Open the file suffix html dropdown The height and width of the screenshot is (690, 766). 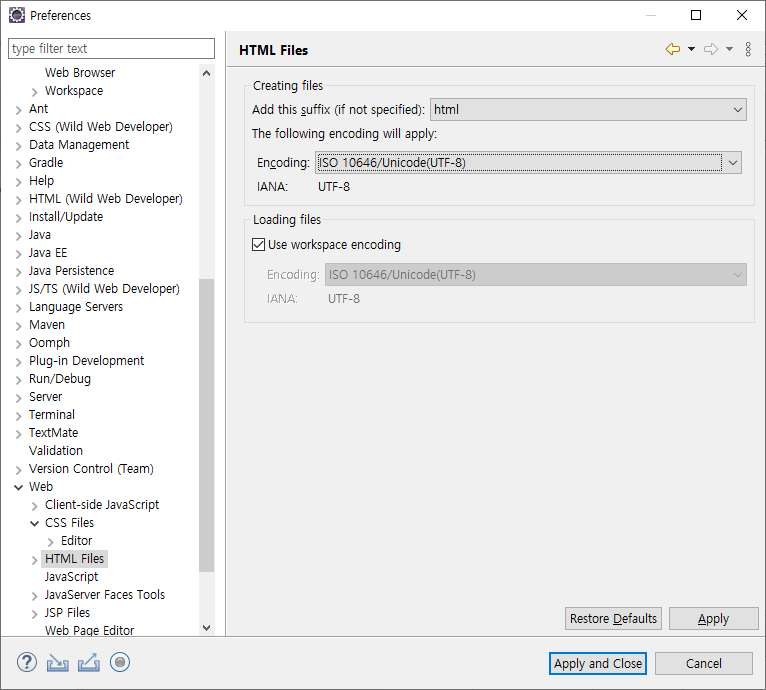588,109
